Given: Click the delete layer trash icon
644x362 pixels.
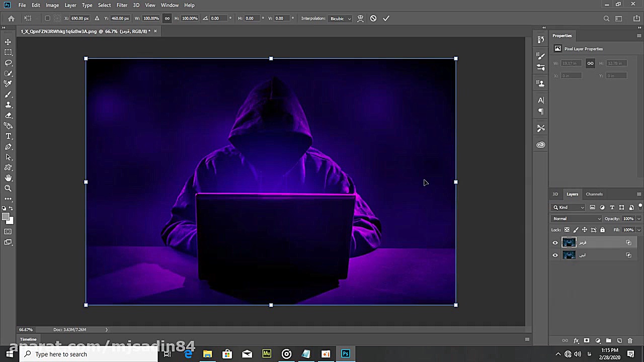Looking at the screenshot, I should pos(630,341).
